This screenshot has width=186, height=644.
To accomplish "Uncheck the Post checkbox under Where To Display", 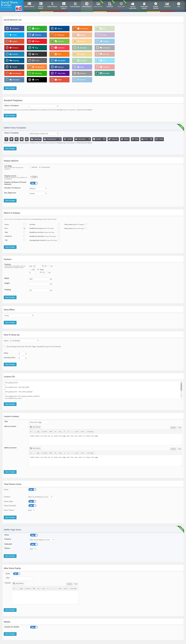I will [24, 229].
